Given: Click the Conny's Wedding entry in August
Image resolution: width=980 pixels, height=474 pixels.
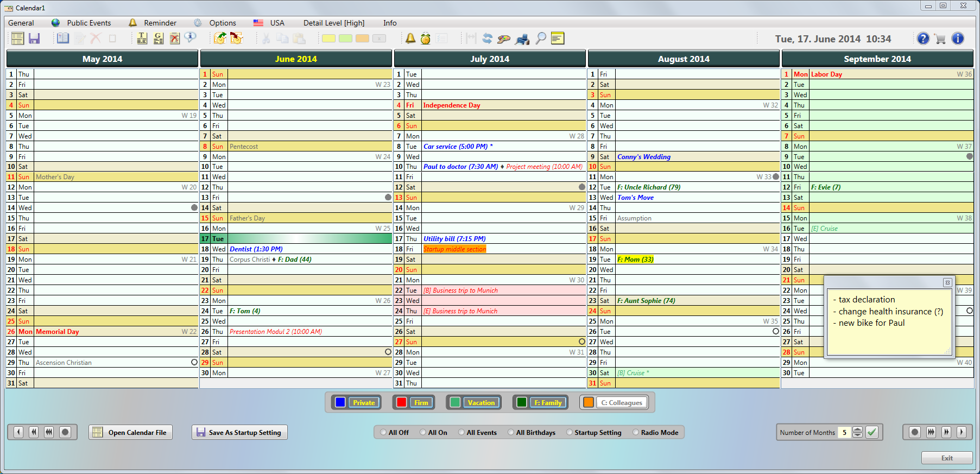Looking at the screenshot, I should (644, 157).
